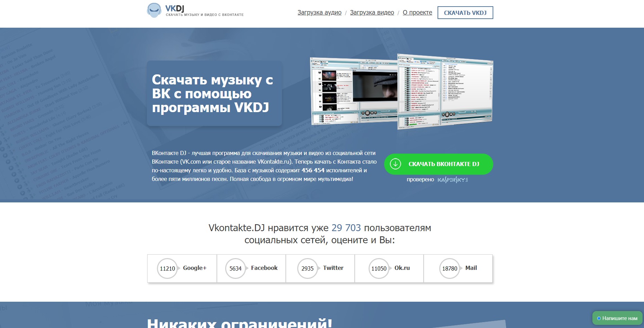Open the Загрузка видео page
Screen dimensions: 644x328
click(372, 12)
